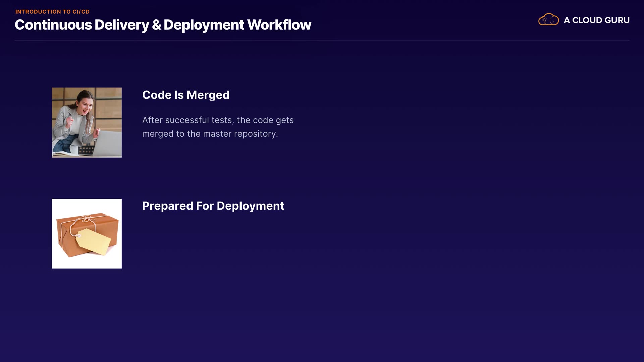The image size is (644, 362).
Task: Click the photo of woman celebrating at laptop
Action: tap(87, 122)
